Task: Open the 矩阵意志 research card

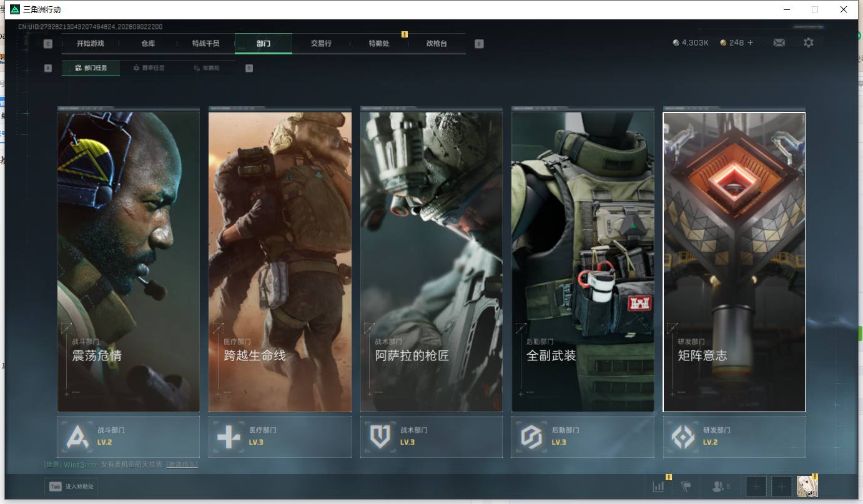Action: coord(734,262)
